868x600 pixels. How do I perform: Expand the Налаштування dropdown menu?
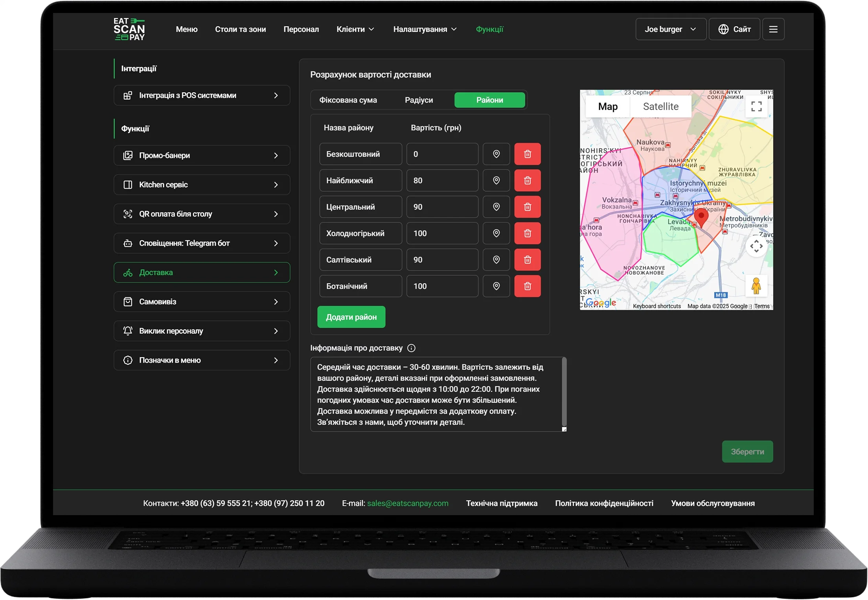click(425, 29)
